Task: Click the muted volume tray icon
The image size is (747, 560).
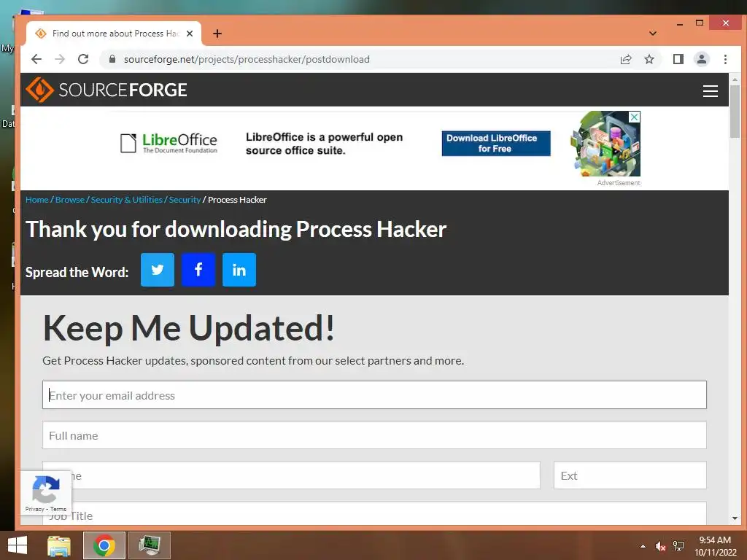Action: (660, 546)
